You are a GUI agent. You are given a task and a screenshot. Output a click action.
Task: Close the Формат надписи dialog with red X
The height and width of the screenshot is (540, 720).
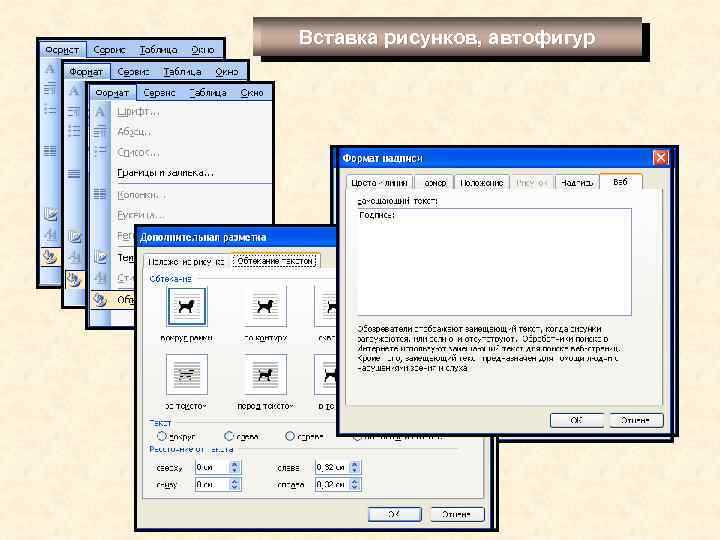click(660, 158)
